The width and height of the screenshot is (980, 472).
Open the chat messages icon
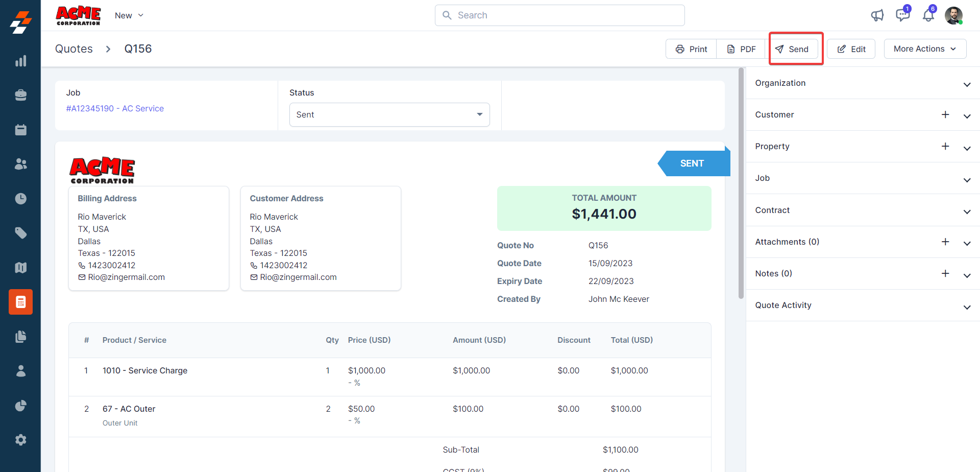point(902,15)
